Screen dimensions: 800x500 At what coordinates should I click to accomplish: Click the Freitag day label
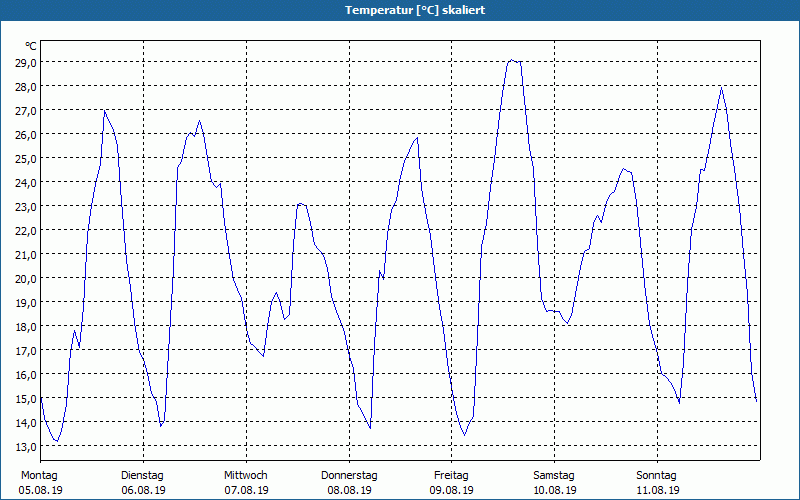(x=451, y=476)
